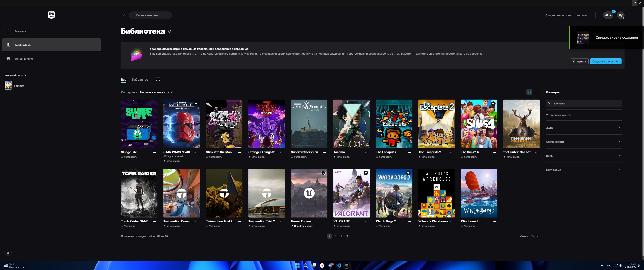
Task: Open Unreal Engine in the sidebar
Action: click(51, 59)
